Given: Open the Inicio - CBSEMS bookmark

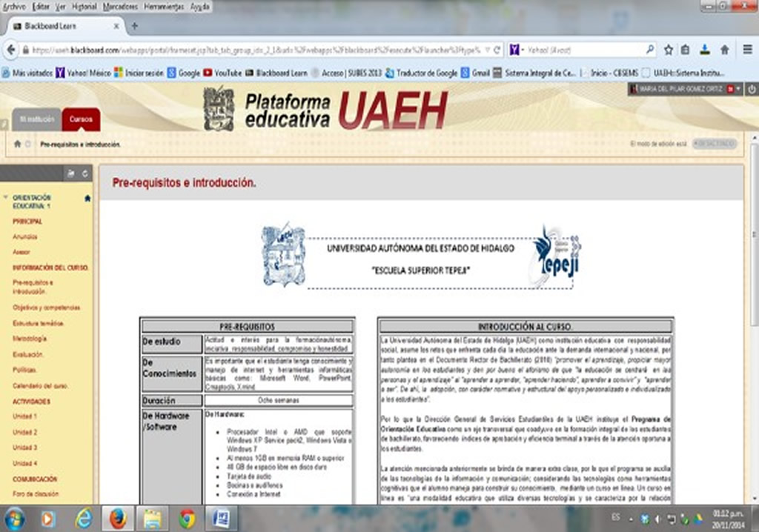Looking at the screenshot, I should 609,73.
